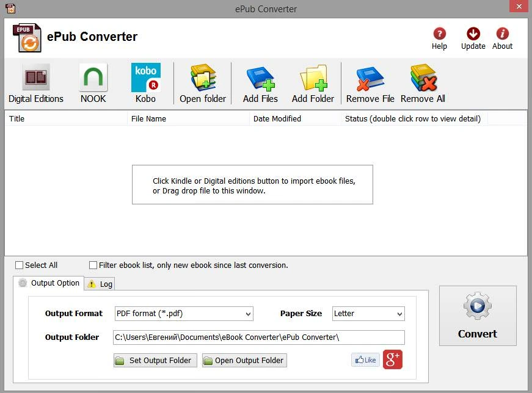
Task: Switch to the Output Option tab
Action: pyautogui.click(x=49, y=283)
